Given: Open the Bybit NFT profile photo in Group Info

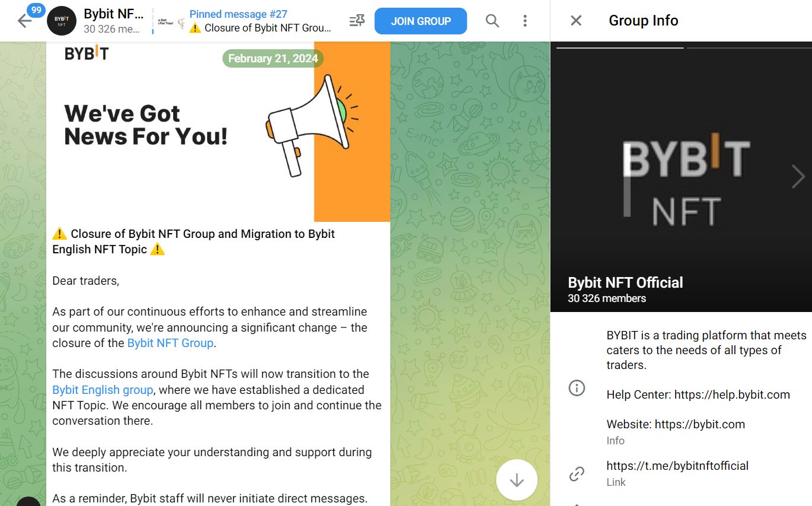Looking at the screenshot, I should (x=681, y=177).
